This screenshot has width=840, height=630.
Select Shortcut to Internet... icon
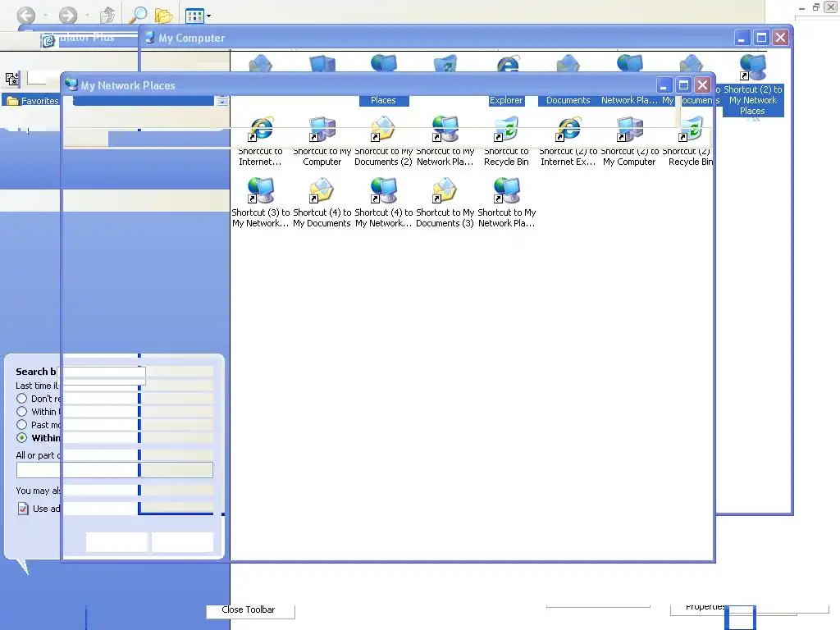click(x=260, y=141)
